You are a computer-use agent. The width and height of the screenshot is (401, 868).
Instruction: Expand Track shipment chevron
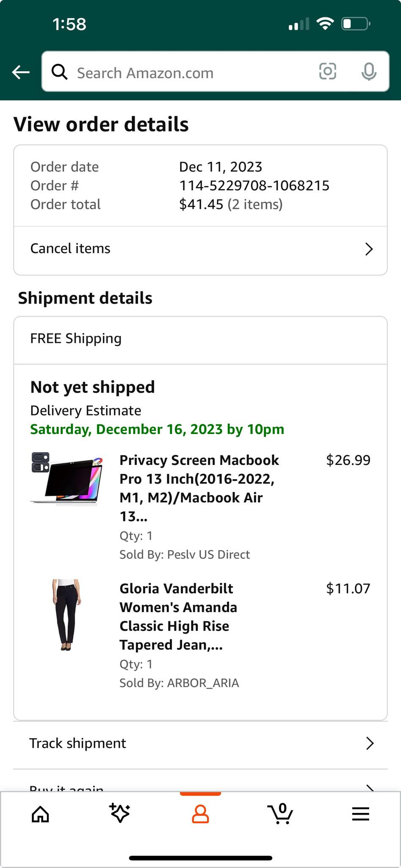point(369,743)
